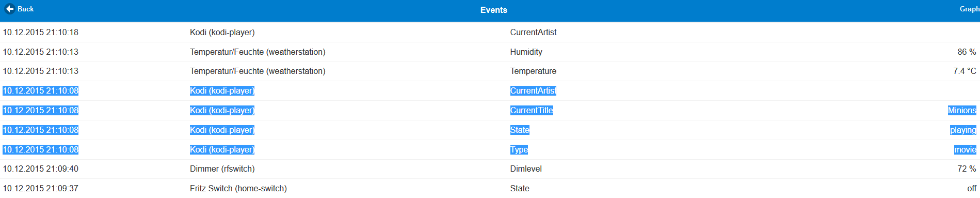This screenshot has height=198, width=980.
Task: Click the Humidity 86 % value
Action: point(967,52)
